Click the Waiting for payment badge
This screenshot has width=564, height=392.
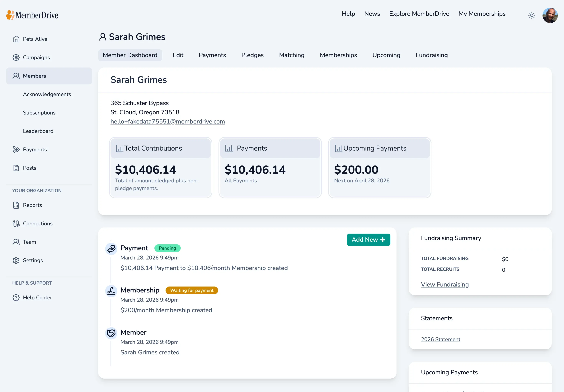coord(192,290)
